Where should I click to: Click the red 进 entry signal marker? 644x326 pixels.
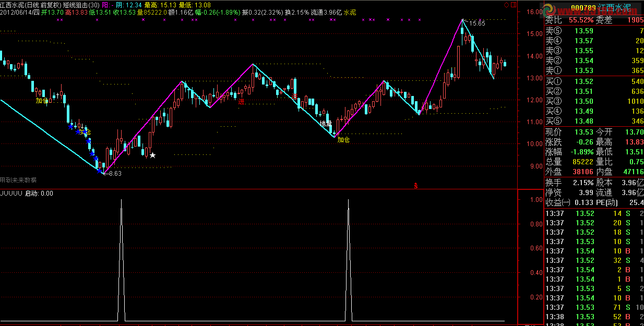point(241,102)
